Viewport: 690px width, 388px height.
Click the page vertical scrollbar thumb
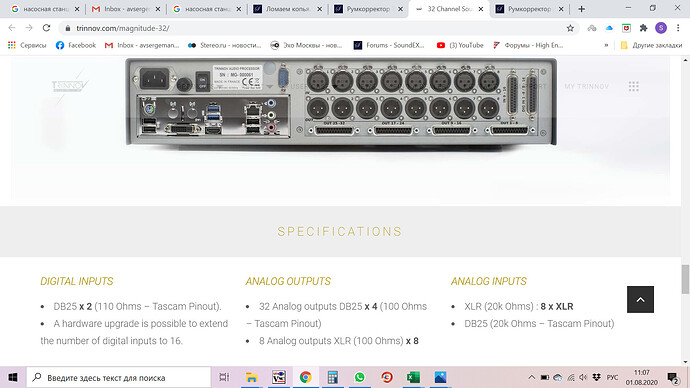point(685,279)
